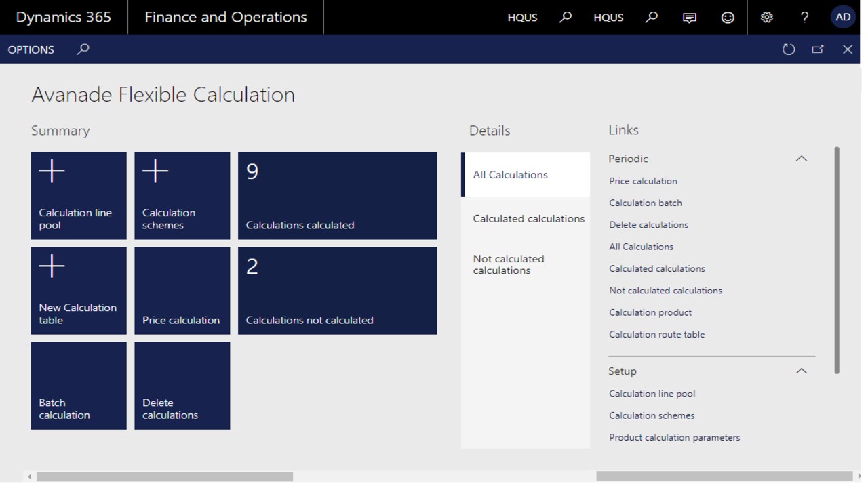Open the AD user avatar
868x488 pixels.
[843, 18]
